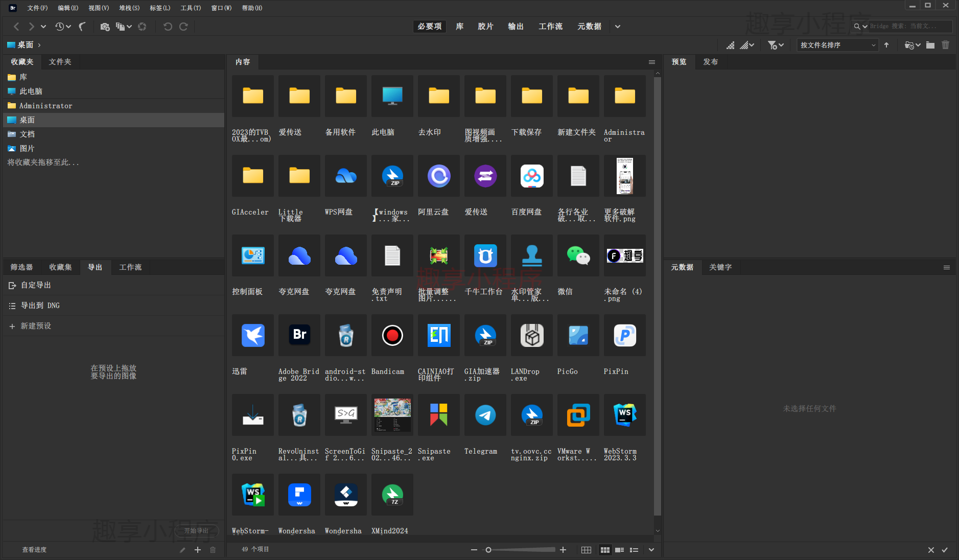Open the 按文件名排序 sort dropdown
Image resolution: width=959 pixels, height=560 pixels.
pyautogui.click(x=838, y=45)
